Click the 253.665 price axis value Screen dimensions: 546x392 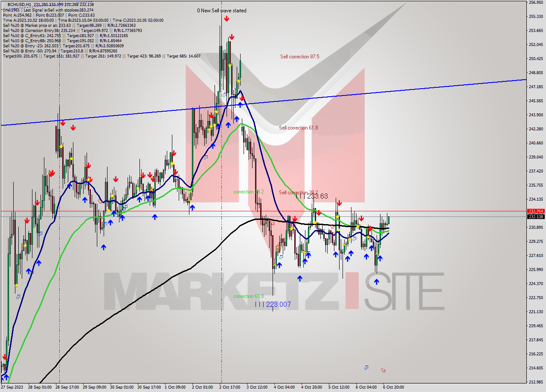pyautogui.click(x=536, y=31)
